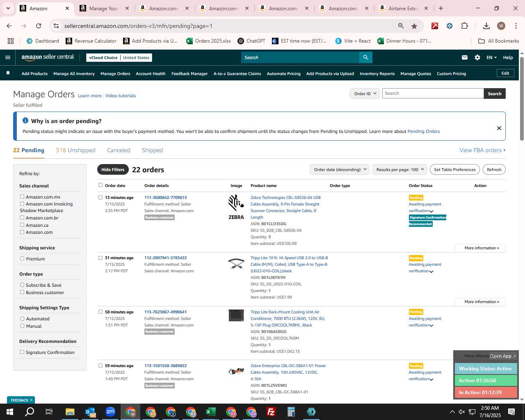Open Seller Central settings gear
This screenshot has width=525, height=420.
(477, 57)
